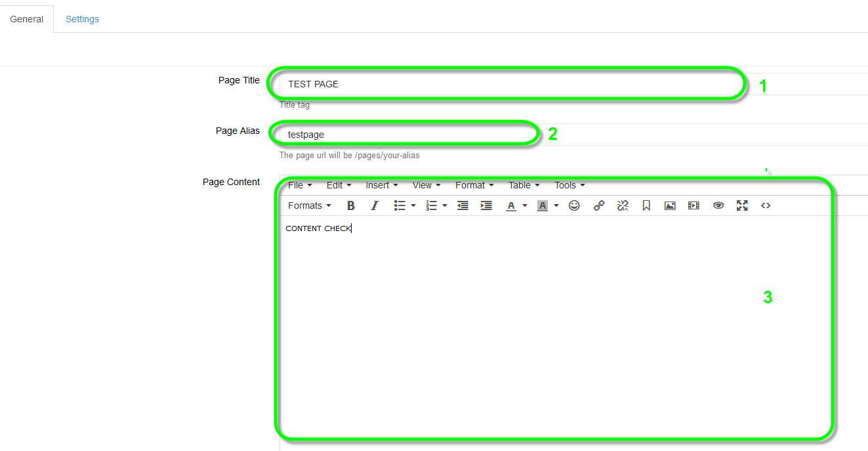The width and height of the screenshot is (868, 451).
Task: Apply italic formatting to text
Action: (x=375, y=205)
